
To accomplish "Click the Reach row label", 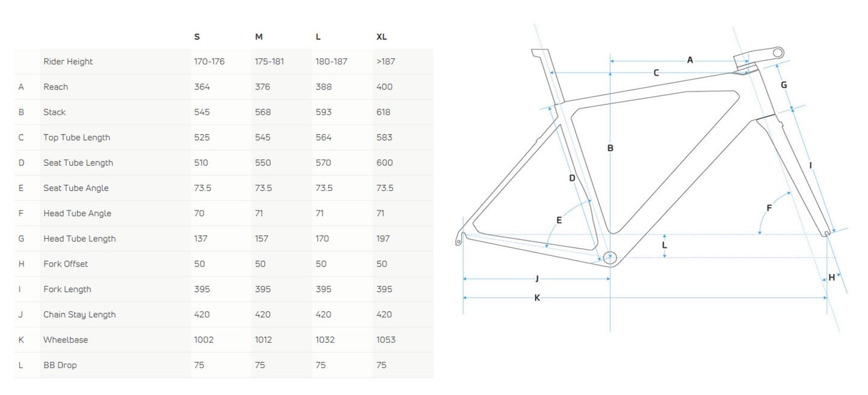I will tap(56, 87).
